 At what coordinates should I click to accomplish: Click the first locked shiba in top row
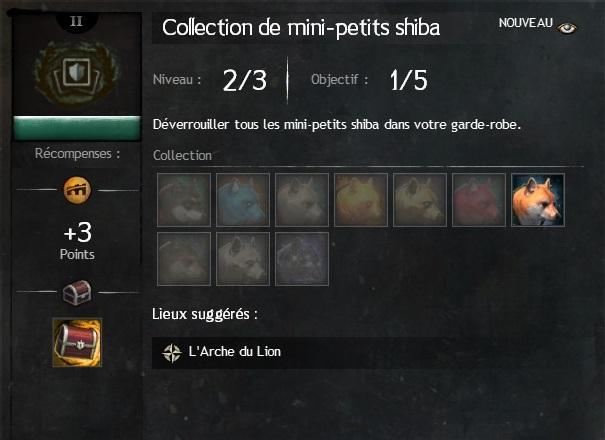184,200
